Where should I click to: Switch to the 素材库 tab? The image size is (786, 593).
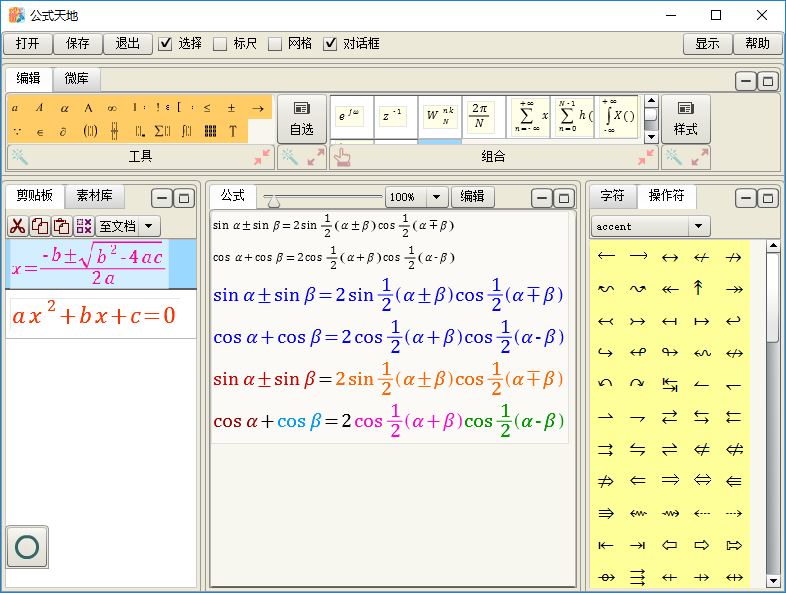(94, 196)
